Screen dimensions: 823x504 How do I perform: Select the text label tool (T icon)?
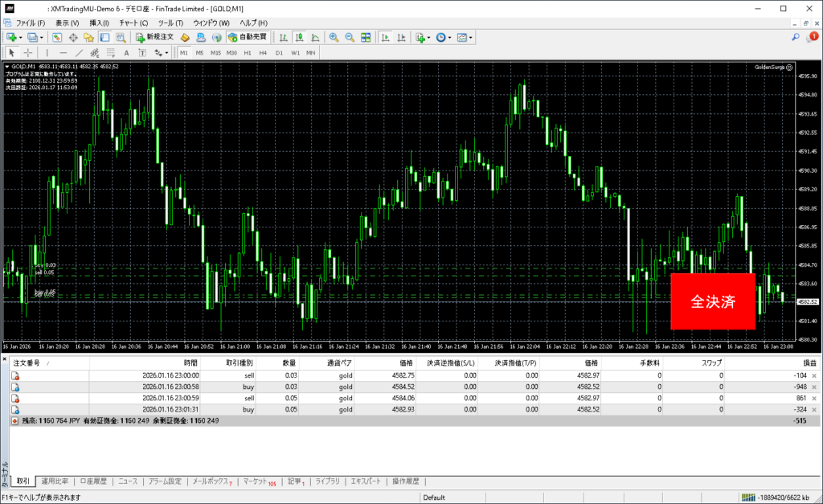142,53
